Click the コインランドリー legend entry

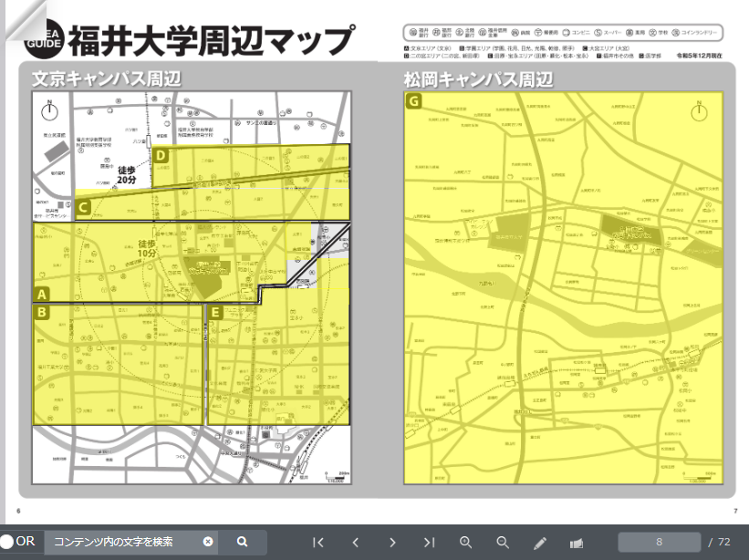pyautogui.click(x=694, y=33)
